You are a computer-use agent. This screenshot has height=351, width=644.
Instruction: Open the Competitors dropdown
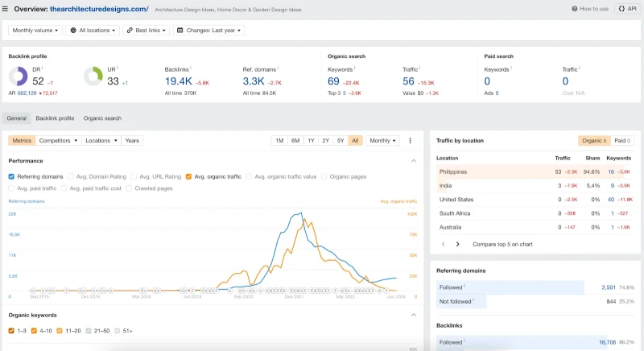(x=58, y=140)
